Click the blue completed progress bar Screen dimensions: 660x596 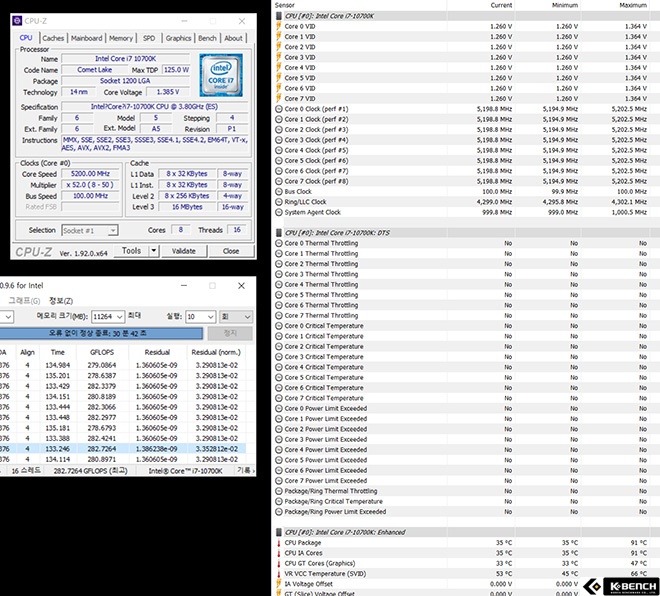101,333
